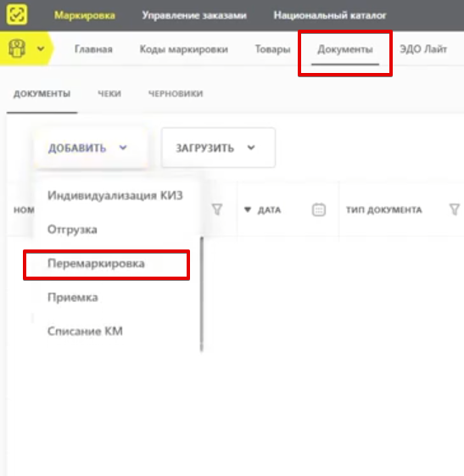Viewport: 464px width, 476px height.
Task: Open the calendar icon in ДАТА column
Action: (x=319, y=210)
